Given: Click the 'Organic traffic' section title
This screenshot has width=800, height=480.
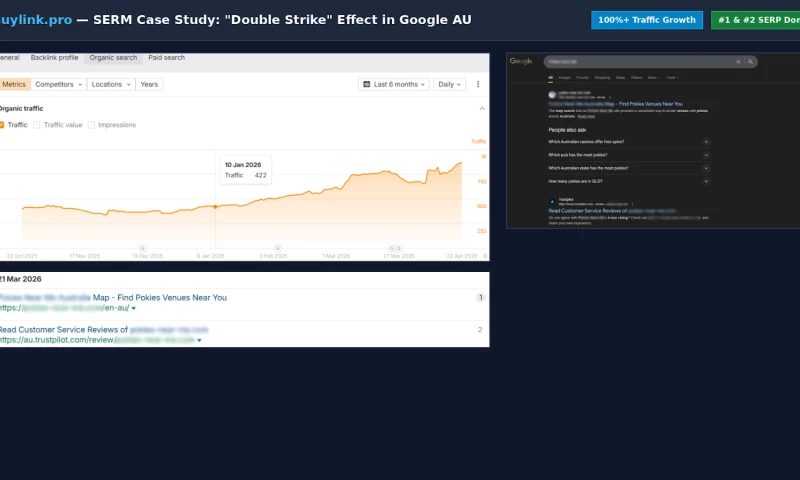Looking at the screenshot, I should pyautogui.click(x=21, y=109).
